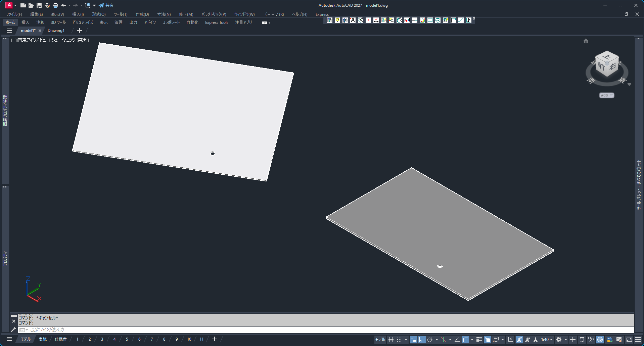
Task: Switch to the Drawing1 file tab
Action: click(56, 31)
